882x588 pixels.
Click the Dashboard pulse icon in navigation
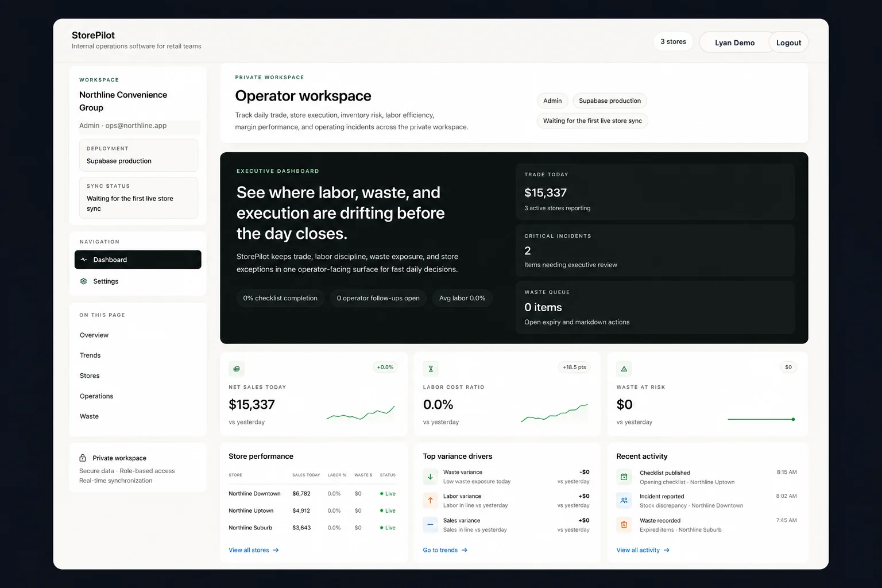tap(84, 260)
